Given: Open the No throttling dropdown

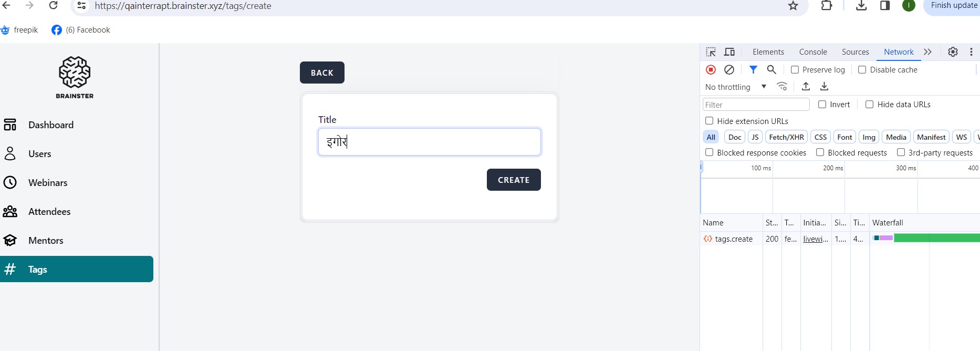Looking at the screenshot, I should click(735, 87).
